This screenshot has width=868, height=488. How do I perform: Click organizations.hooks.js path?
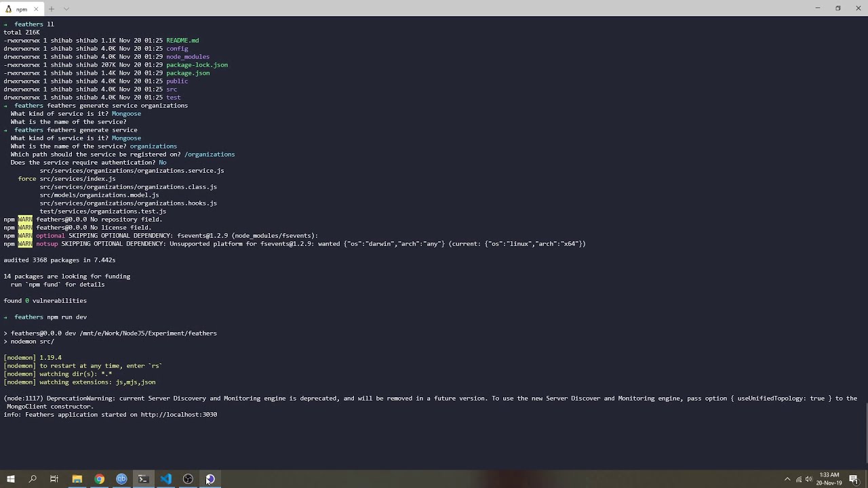128,203
